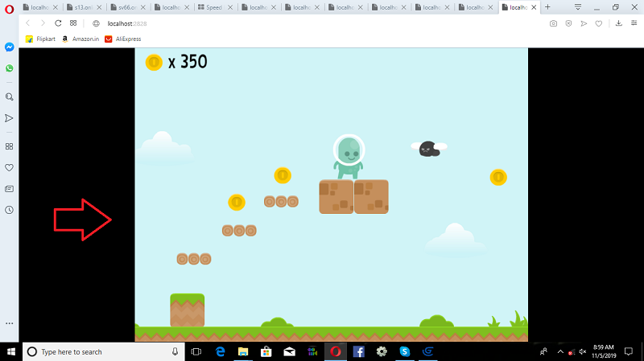Open File Explorer from the taskbar
Viewport: 644px width, 361px height.
pyautogui.click(x=243, y=351)
